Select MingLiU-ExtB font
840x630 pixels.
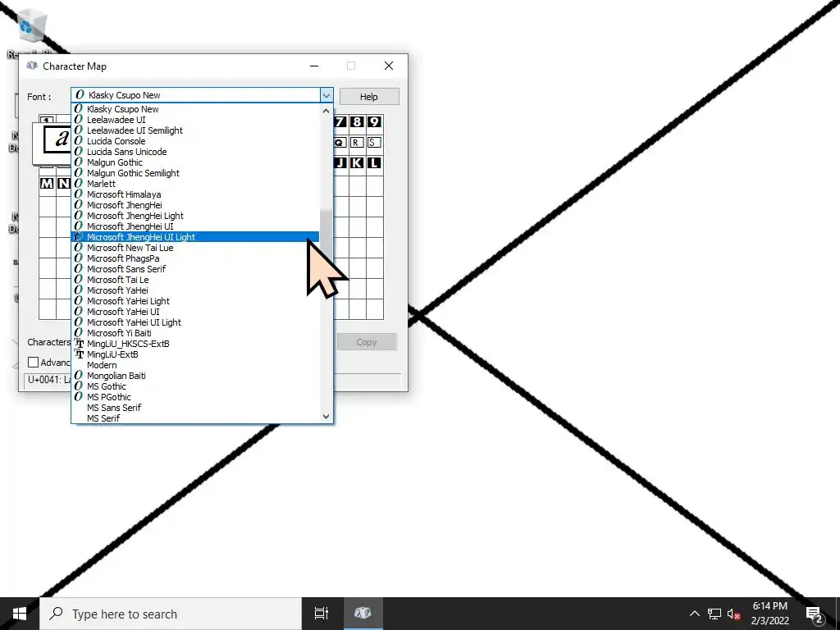pyautogui.click(x=195, y=354)
